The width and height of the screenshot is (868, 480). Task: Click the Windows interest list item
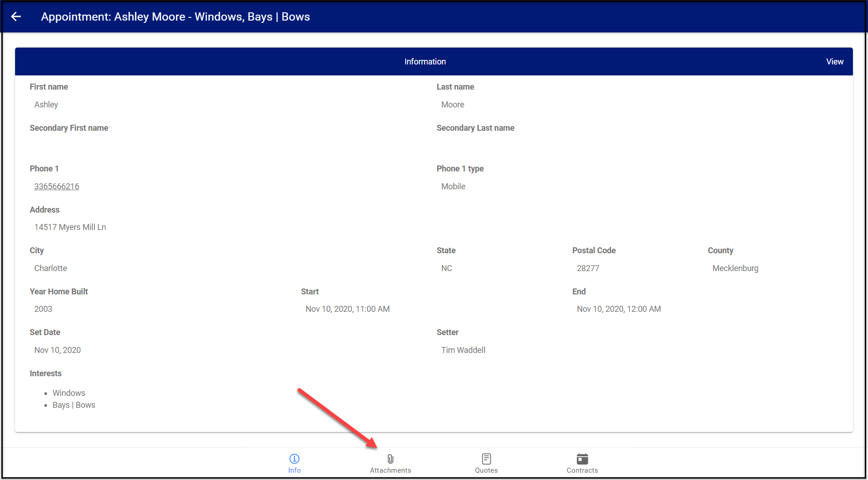(x=69, y=393)
